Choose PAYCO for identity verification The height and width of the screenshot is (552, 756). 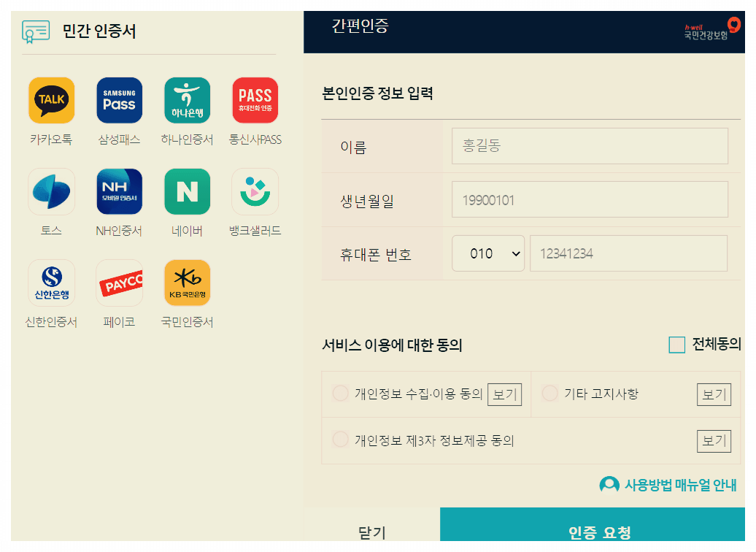pyautogui.click(x=119, y=283)
